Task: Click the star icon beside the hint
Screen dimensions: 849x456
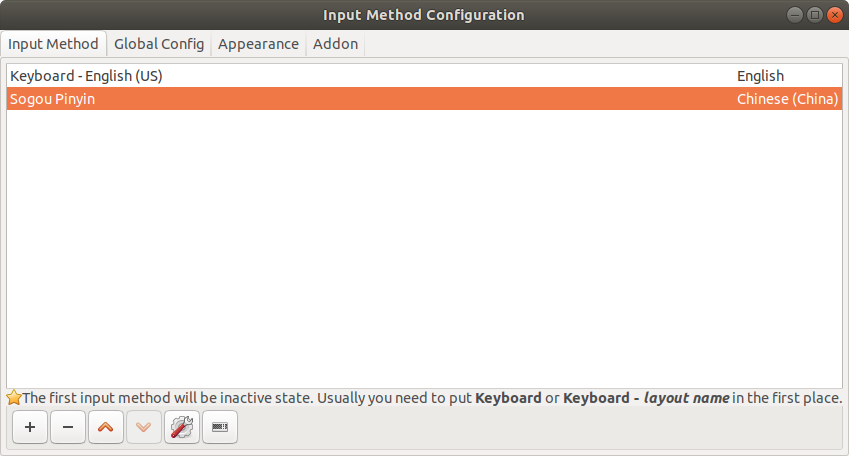Action: (x=14, y=398)
